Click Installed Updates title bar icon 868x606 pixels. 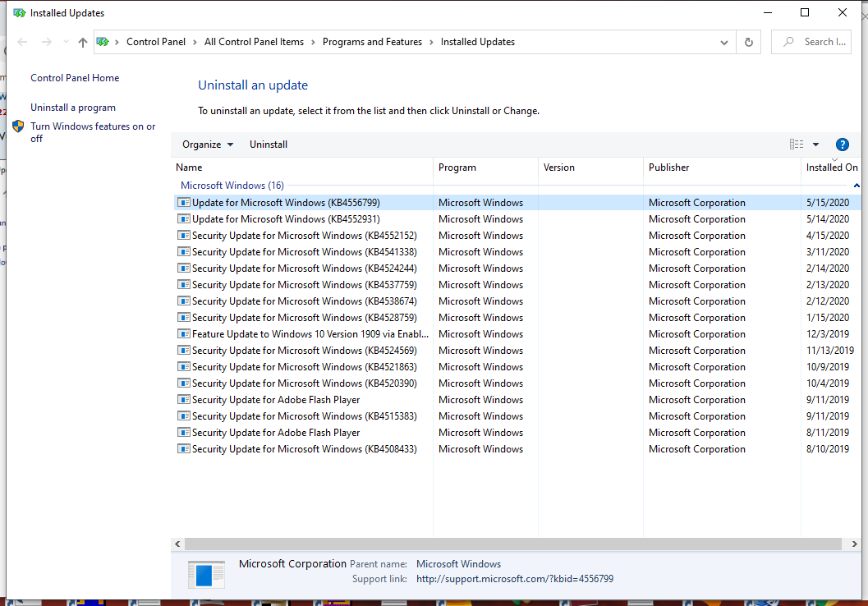pos(20,13)
